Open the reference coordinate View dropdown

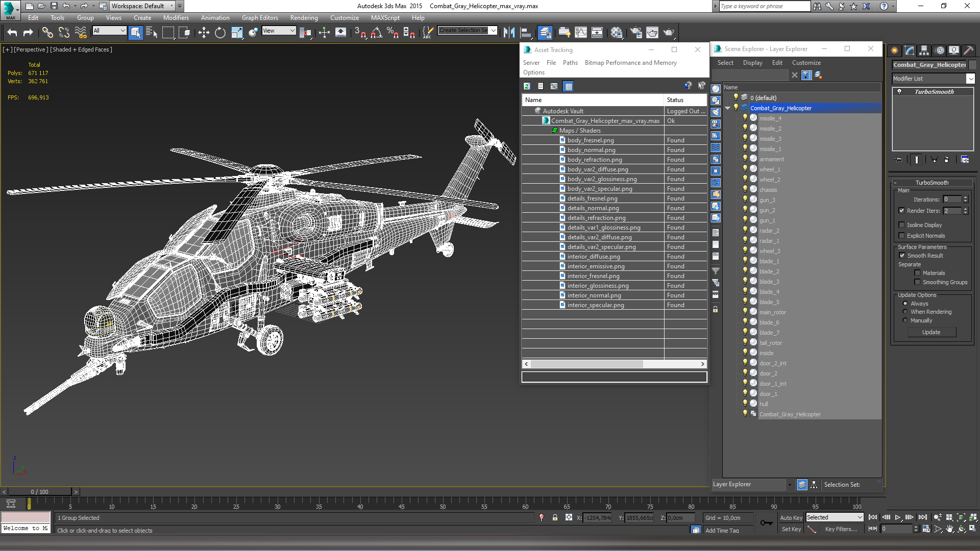coord(279,31)
